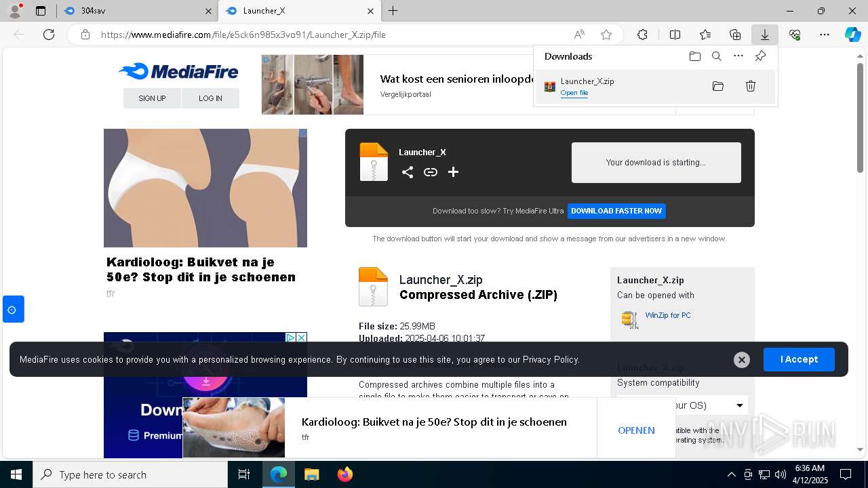Click DOWNLOAD FASTER NOW button
The width and height of the screenshot is (868, 488).
pyautogui.click(x=616, y=211)
